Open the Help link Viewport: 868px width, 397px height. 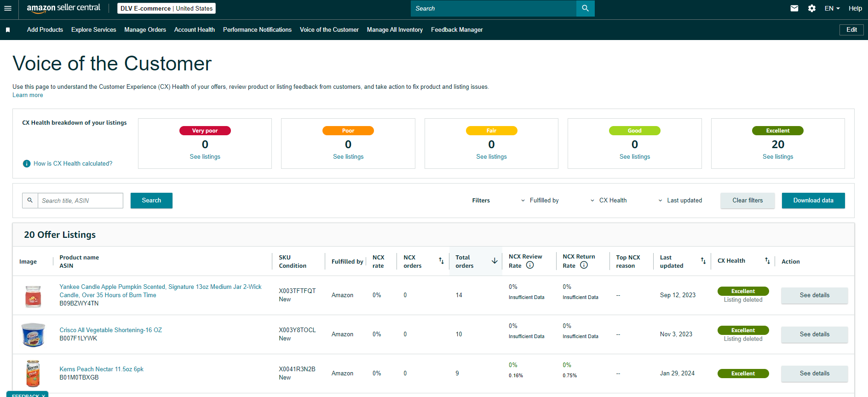point(855,8)
